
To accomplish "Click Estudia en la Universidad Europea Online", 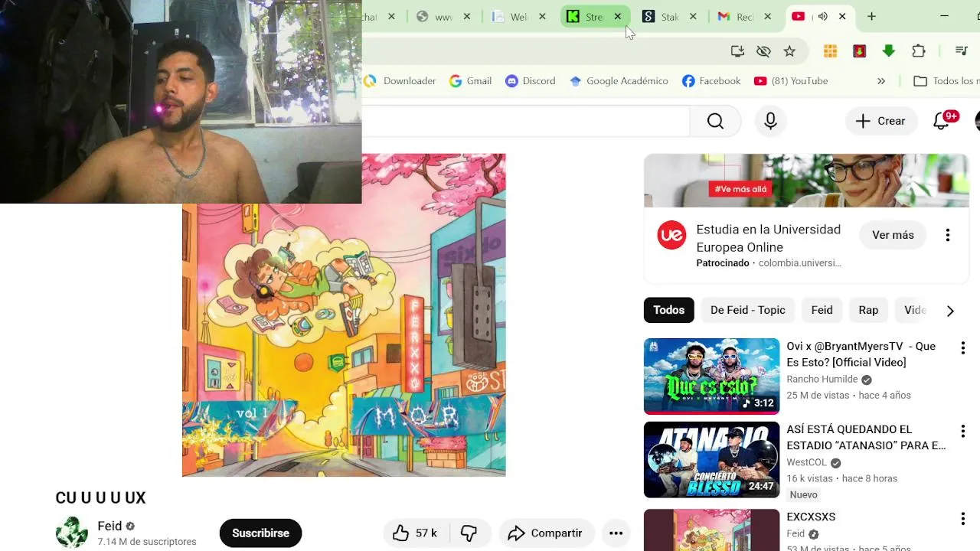I will 768,238.
